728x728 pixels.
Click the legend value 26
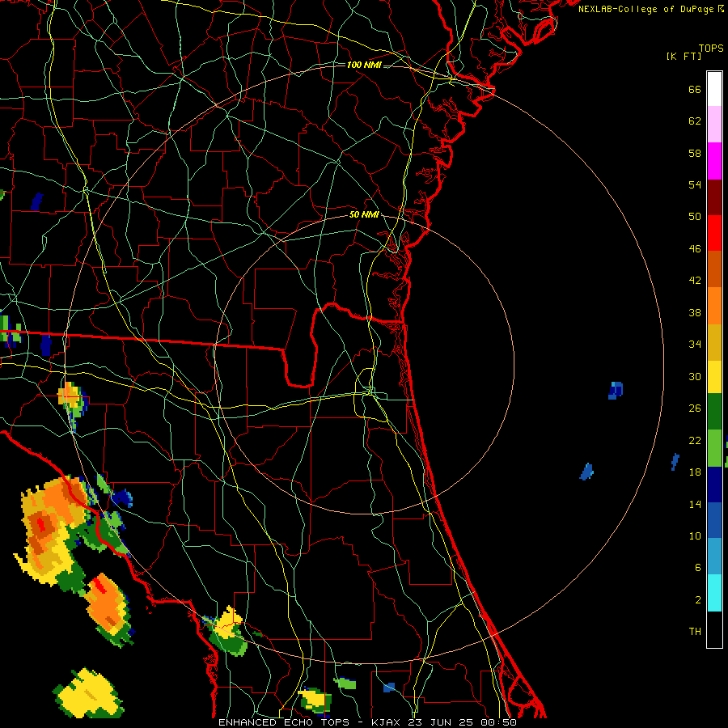(695, 408)
